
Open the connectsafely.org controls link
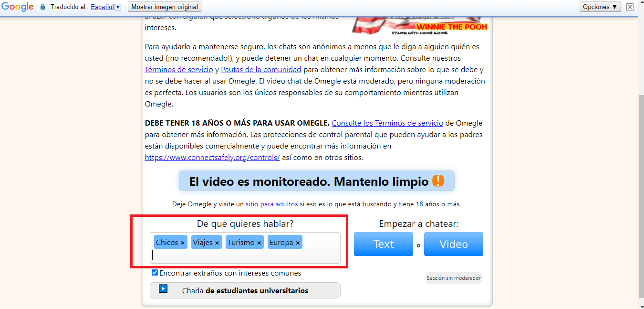(212, 158)
